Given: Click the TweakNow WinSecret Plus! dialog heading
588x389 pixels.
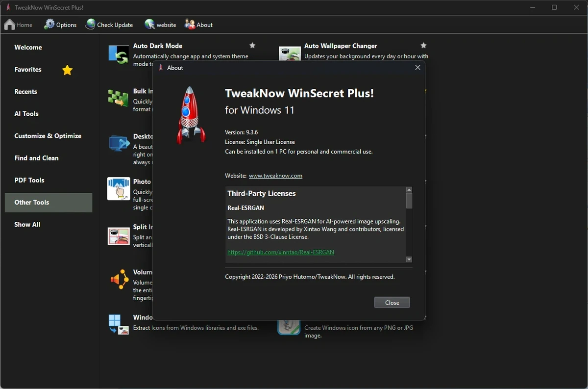Looking at the screenshot, I should click(299, 93).
